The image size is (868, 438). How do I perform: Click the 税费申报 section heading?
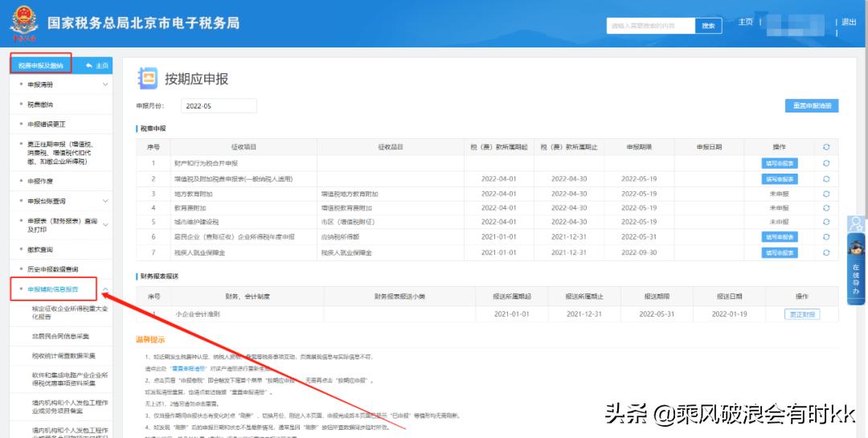(154, 129)
